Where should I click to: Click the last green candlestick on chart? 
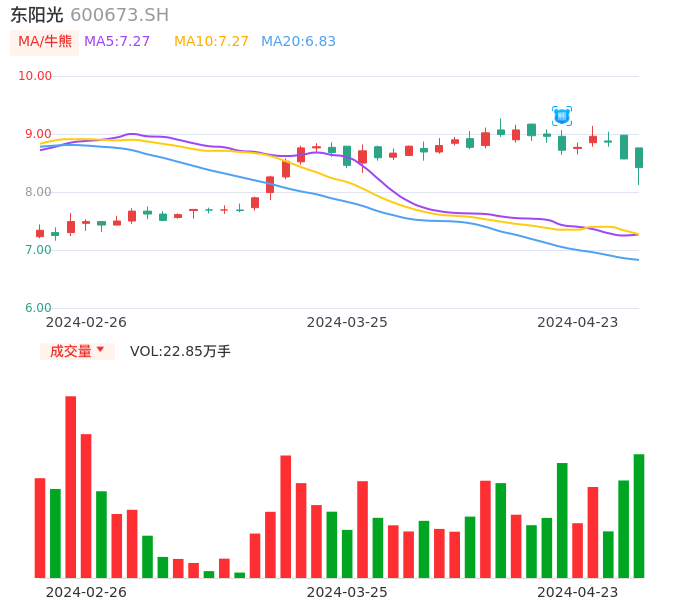638,158
